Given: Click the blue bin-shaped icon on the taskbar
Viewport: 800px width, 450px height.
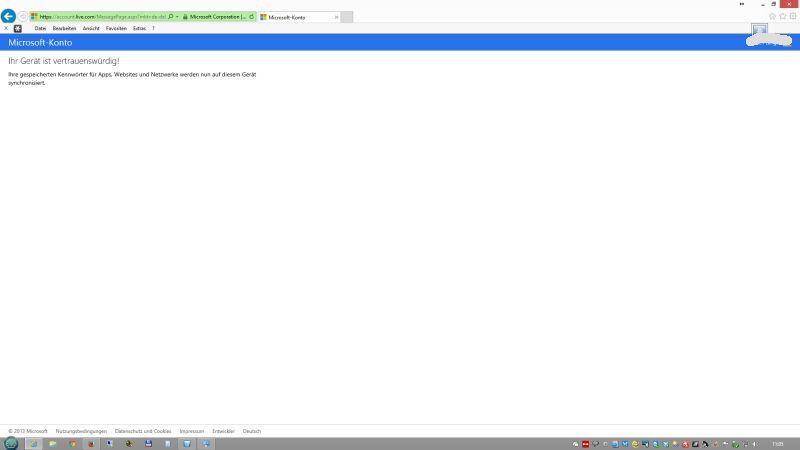Looking at the screenshot, I should click(x=187, y=443).
